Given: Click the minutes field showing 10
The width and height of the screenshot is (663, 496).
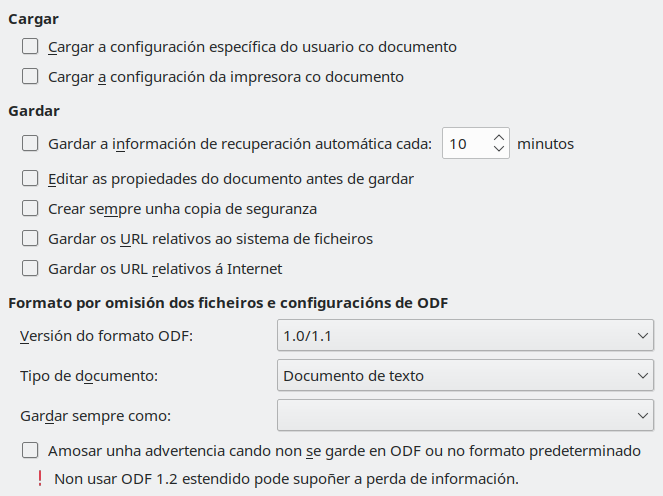Looking at the screenshot, I should [x=464, y=143].
